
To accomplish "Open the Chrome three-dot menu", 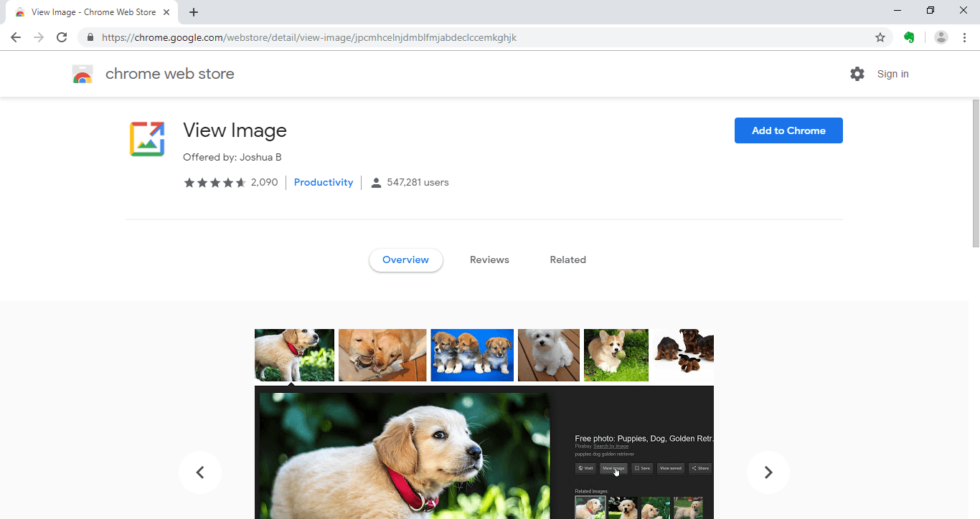I will click(x=965, y=37).
